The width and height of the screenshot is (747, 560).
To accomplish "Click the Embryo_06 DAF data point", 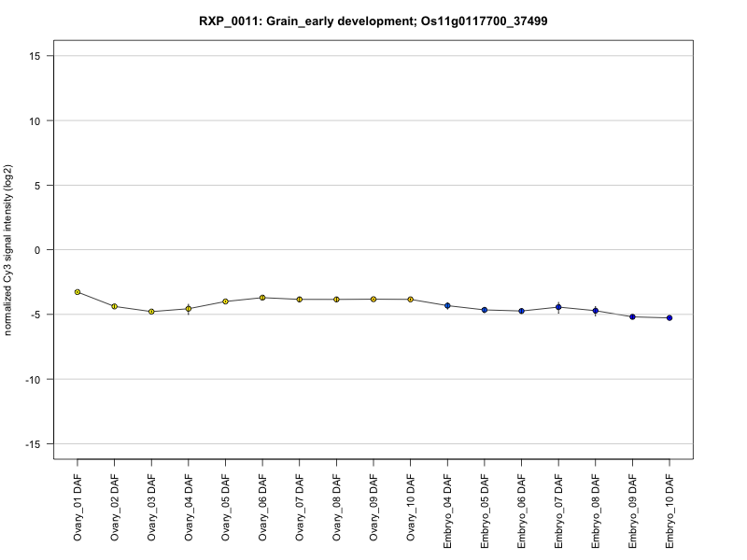I will pos(521,311).
